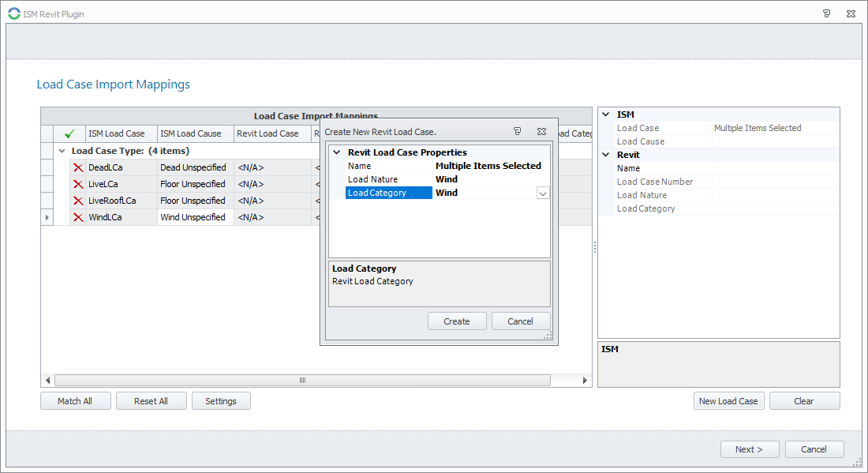Select the DeadLCa load case cell

(122, 167)
